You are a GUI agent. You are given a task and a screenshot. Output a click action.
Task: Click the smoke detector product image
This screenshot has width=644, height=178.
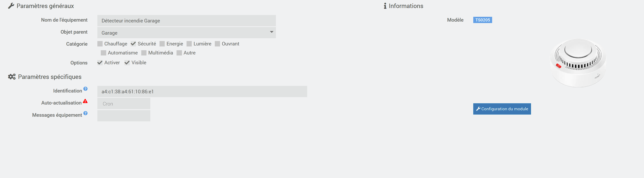click(x=578, y=63)
